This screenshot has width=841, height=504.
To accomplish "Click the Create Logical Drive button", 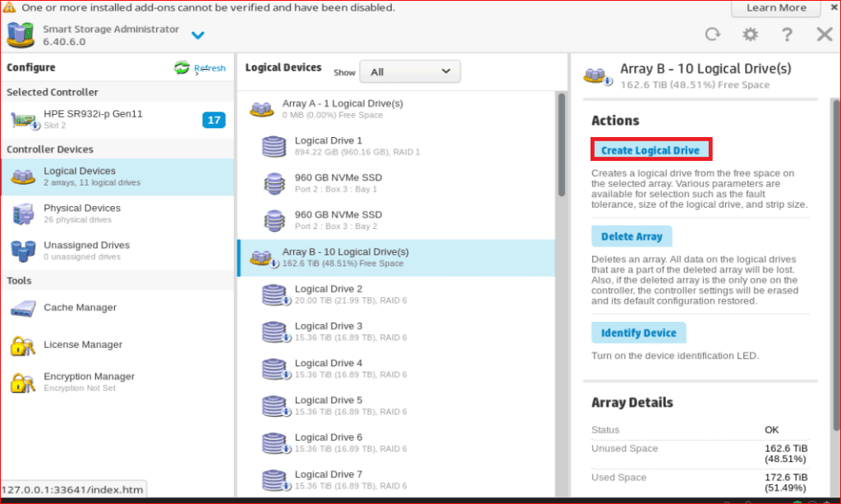I will point(650,150).
